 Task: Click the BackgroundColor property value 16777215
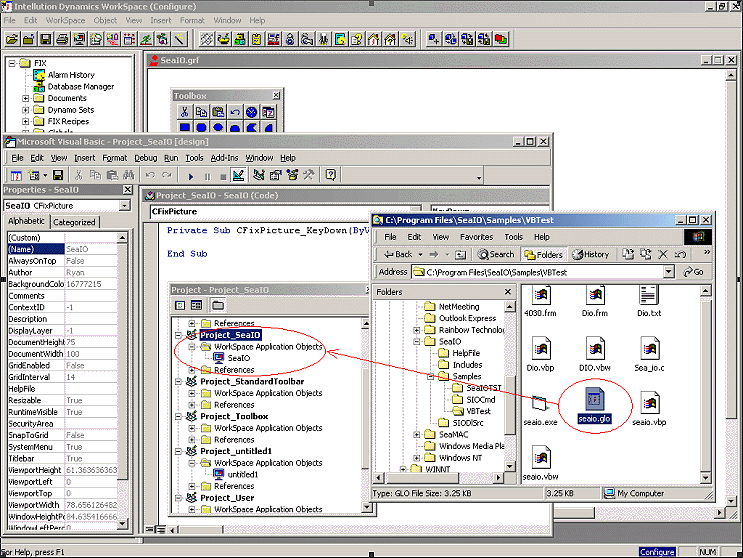(x=91, y=284)
